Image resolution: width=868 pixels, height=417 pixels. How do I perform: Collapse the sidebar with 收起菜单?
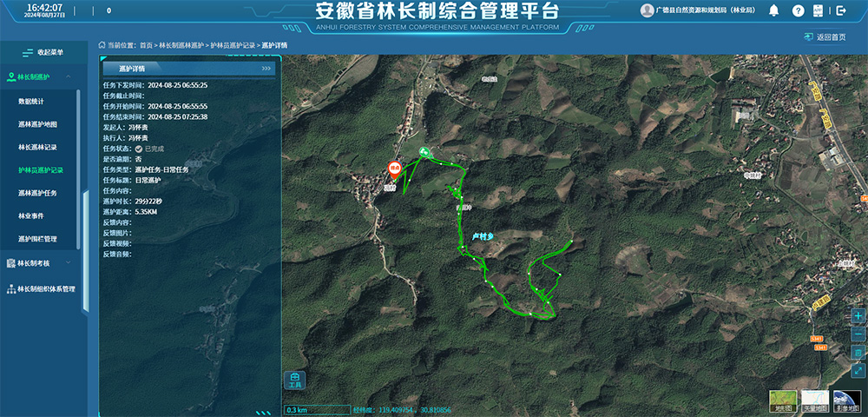click(43, 52)
